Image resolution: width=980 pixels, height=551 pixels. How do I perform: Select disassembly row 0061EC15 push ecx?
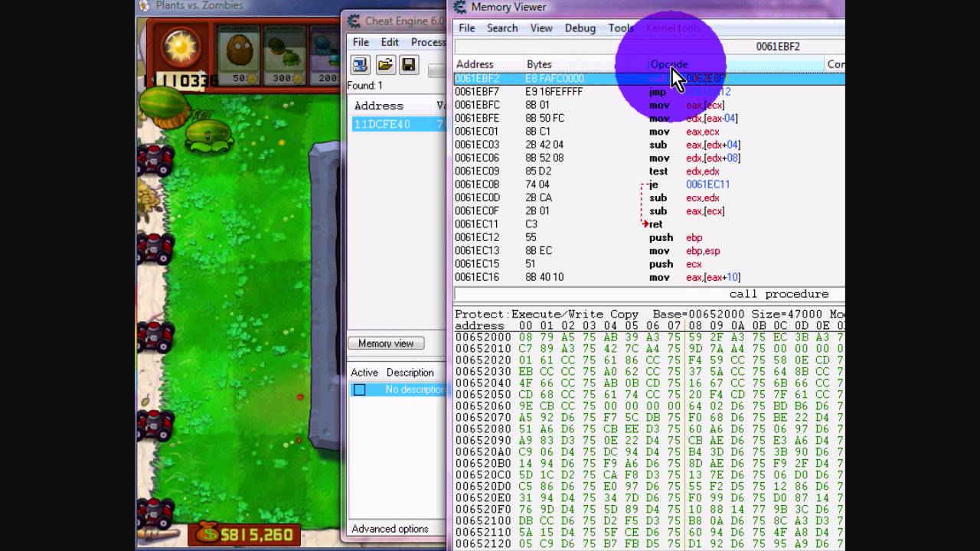click(649, 264)
